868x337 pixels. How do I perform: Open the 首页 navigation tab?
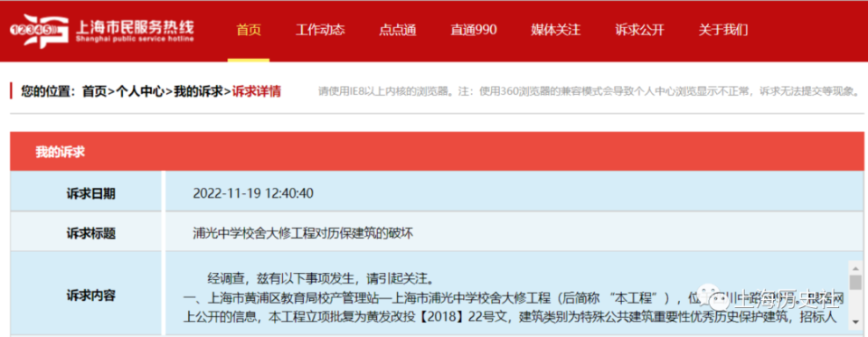249,30
